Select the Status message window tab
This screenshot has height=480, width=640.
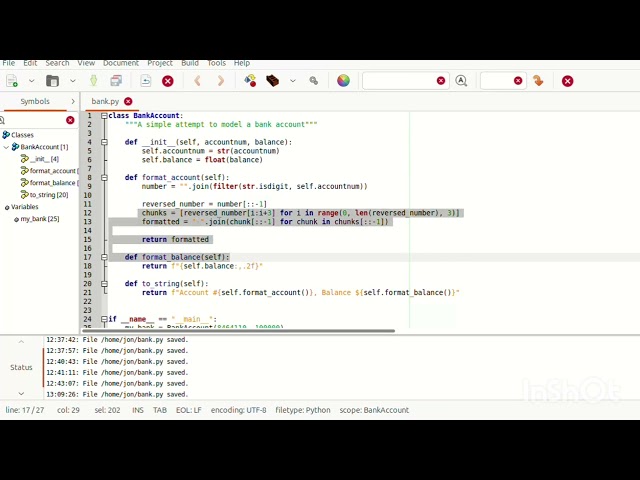(21, 367)
